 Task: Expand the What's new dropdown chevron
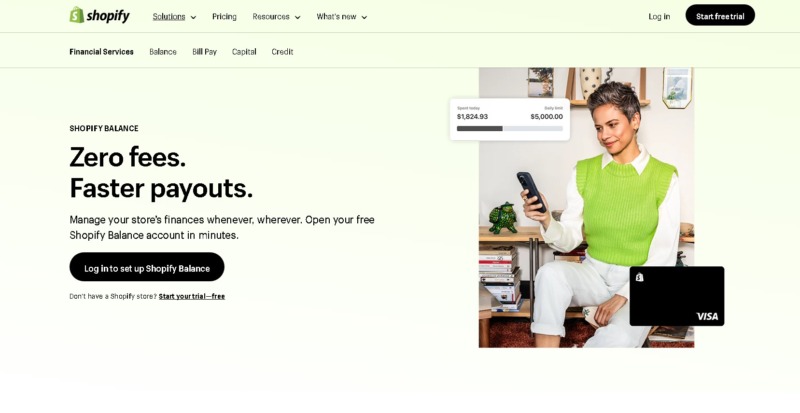(364, 17)
